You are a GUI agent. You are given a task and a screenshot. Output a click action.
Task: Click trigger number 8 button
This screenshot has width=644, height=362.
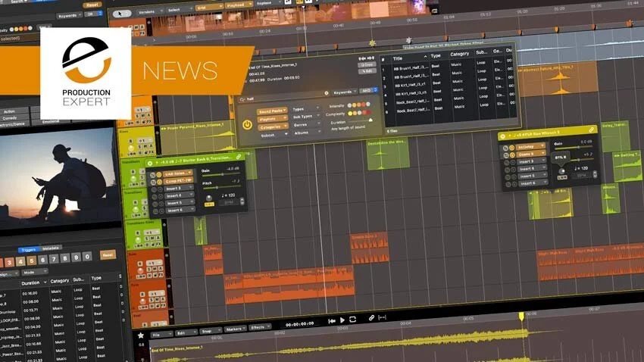pos(65,258)
